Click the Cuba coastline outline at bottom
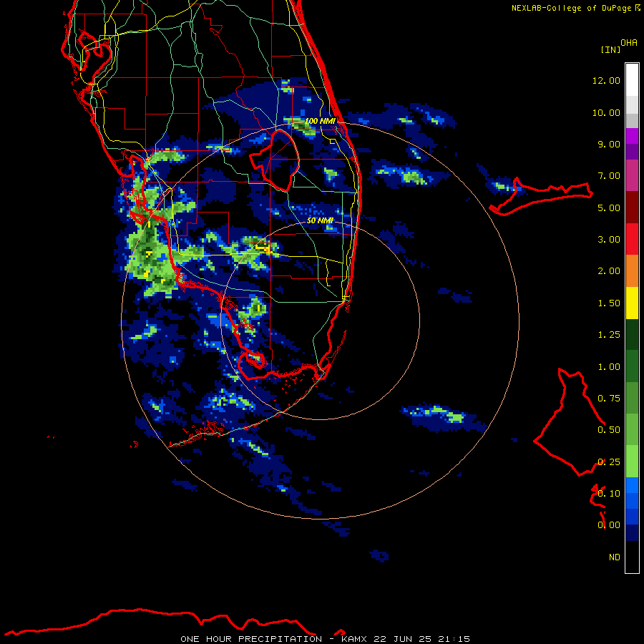The image size is (644, 644). click(x=175, y=623)
